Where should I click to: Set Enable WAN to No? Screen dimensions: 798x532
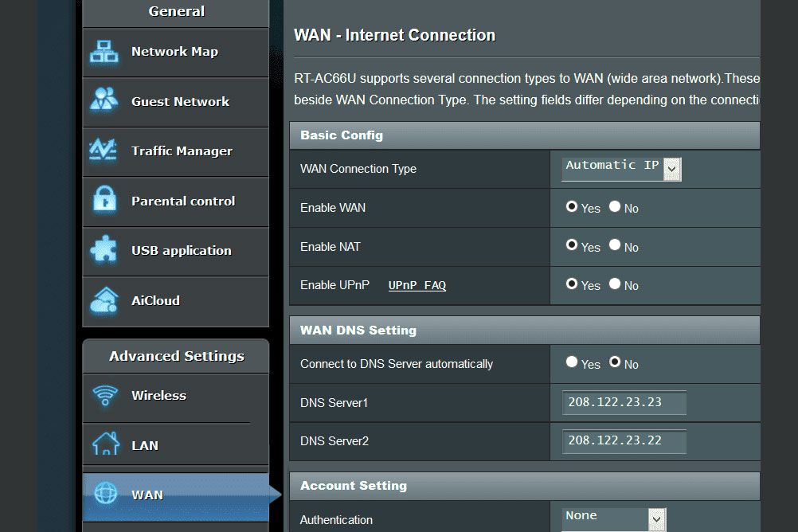coord(615,205)
